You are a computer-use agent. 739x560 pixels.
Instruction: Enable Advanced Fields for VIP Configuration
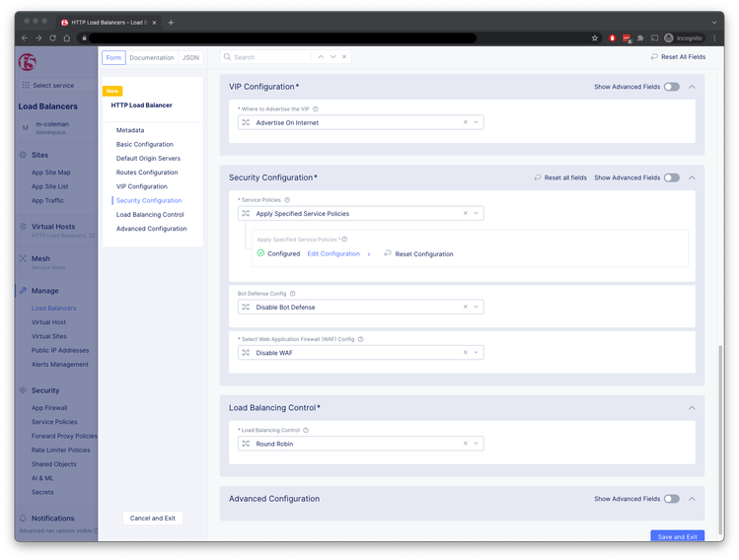(671, 87)
